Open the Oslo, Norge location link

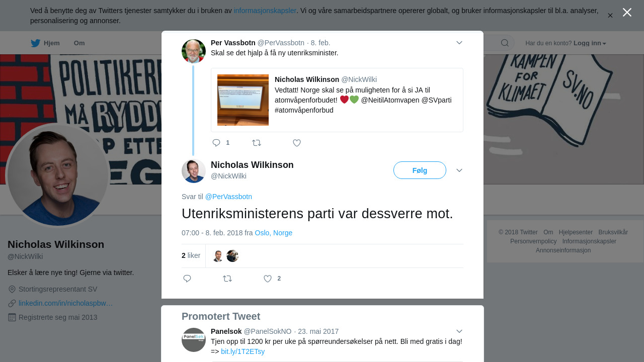tap(273, 233)
